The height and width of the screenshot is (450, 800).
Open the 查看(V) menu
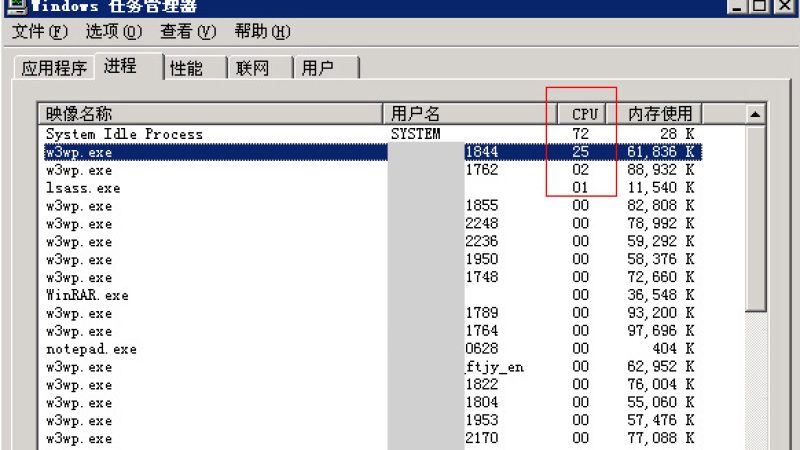pos(188,32)
